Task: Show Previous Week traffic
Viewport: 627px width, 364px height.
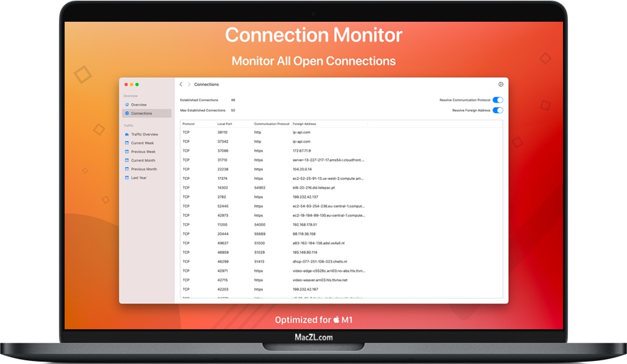Action: click(x=147, y=152)
